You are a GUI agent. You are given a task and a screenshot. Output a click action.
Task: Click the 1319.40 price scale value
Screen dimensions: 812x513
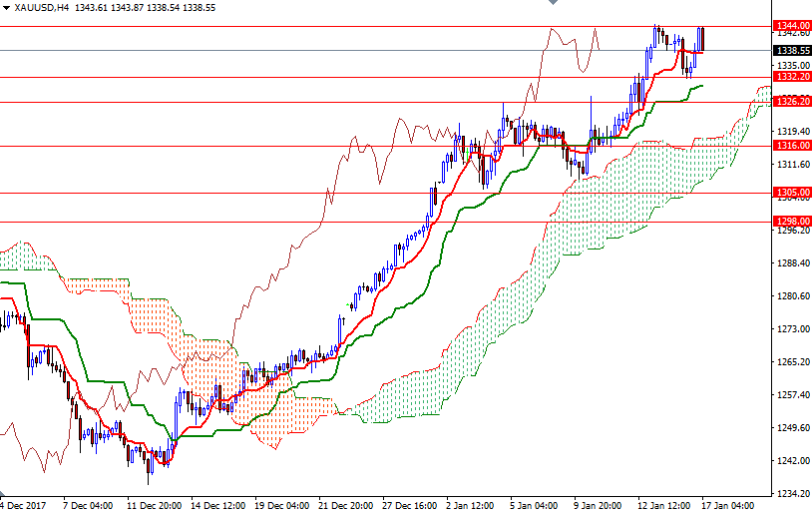[793, 131]
